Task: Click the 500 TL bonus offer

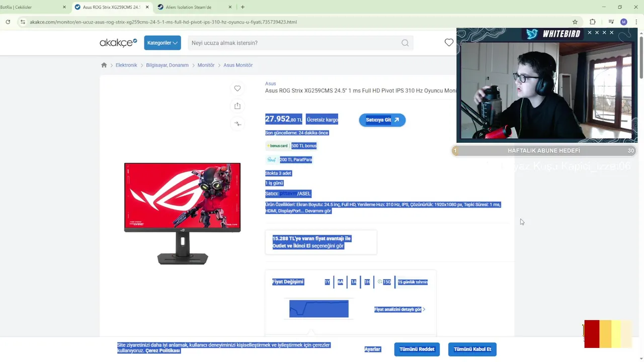Action: point(304,146)
